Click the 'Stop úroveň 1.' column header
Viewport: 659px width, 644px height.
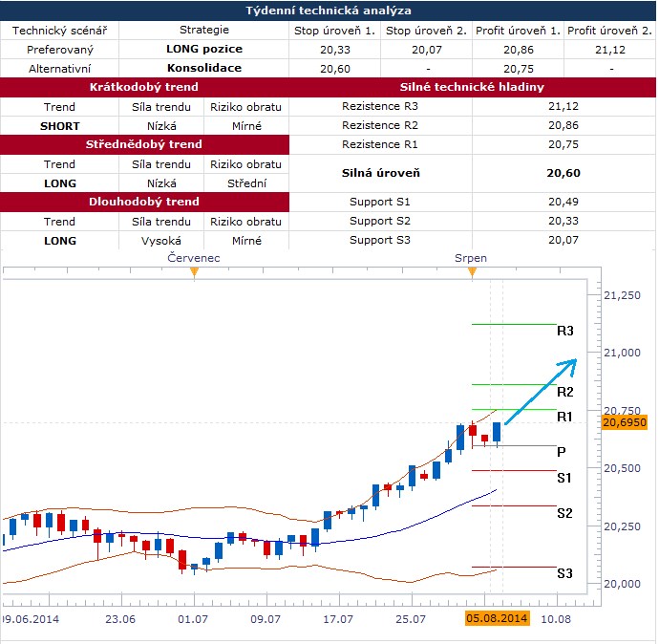point(334,31)
